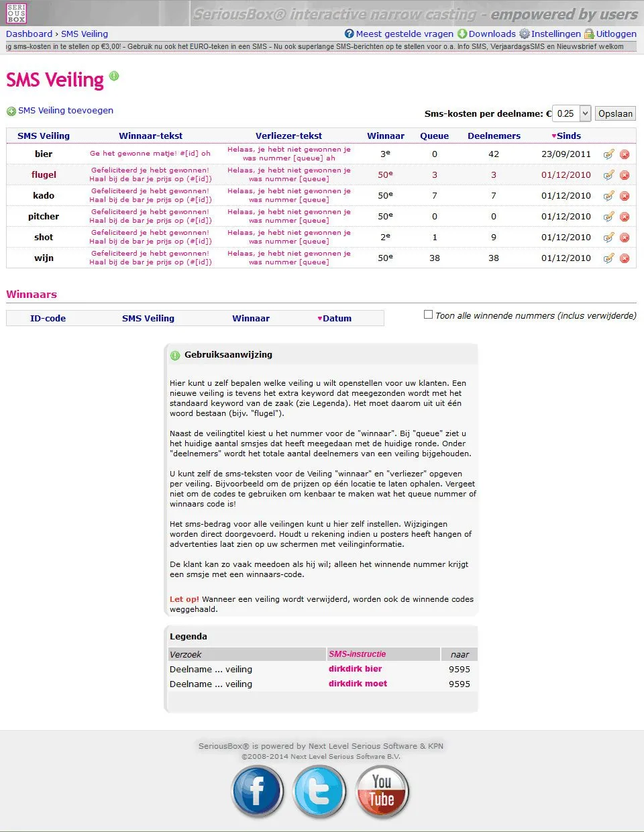
Task: Click the Legenda heading
Action: (x=189, y=637)
